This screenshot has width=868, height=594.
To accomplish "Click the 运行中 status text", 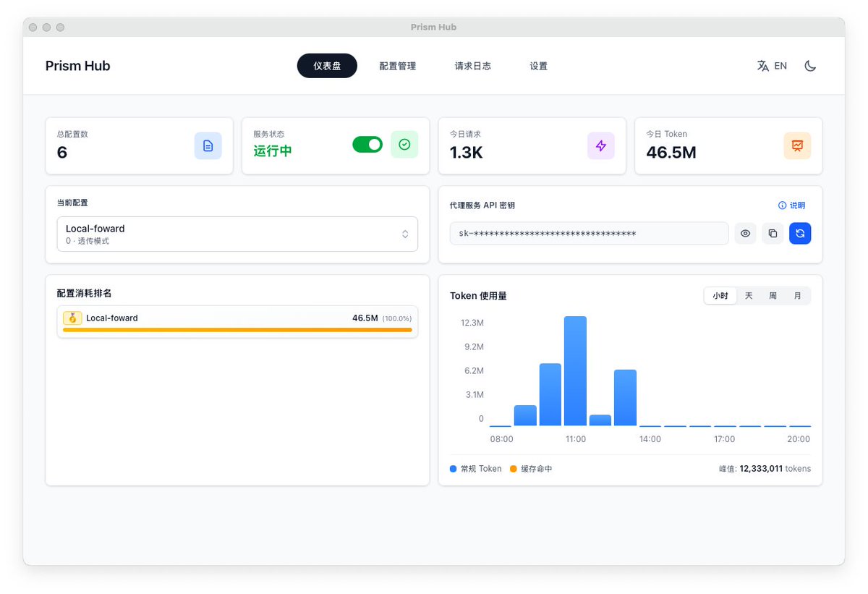I will pyautogui.click(x=273, y=151).
